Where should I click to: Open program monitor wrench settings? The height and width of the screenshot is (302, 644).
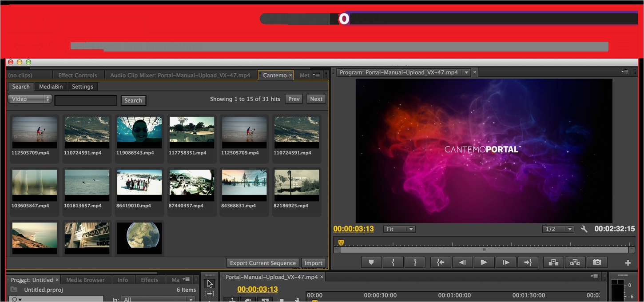pyautogui.click(x=584, y=229)
